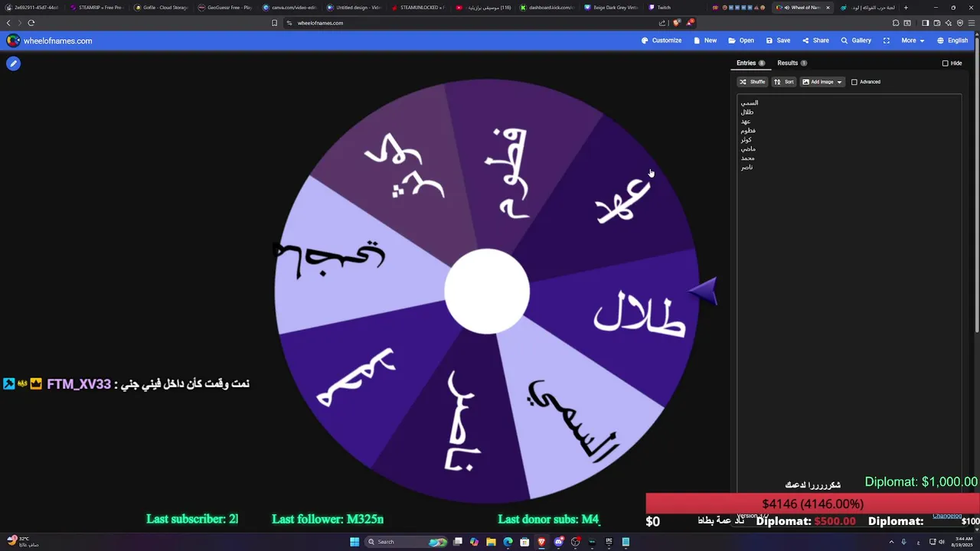Create a New wheel
Viewport: 980px width, 551px height.
tap(705, 41)
